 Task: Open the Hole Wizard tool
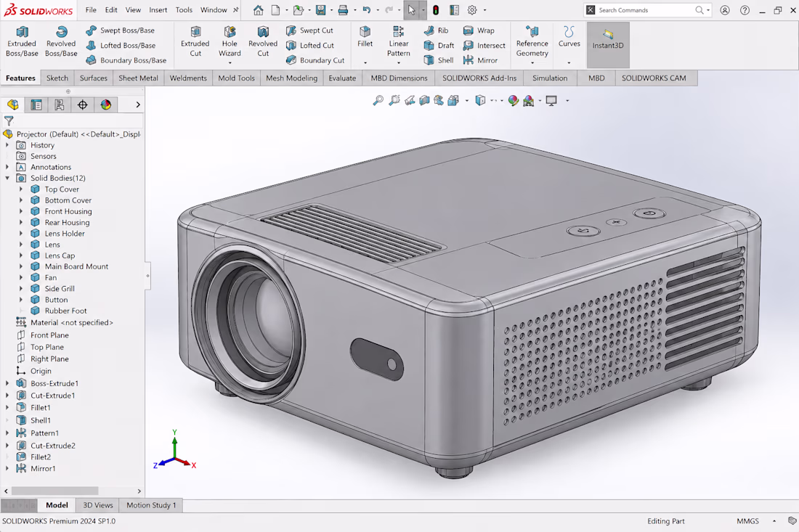click(x=230, y=41)
